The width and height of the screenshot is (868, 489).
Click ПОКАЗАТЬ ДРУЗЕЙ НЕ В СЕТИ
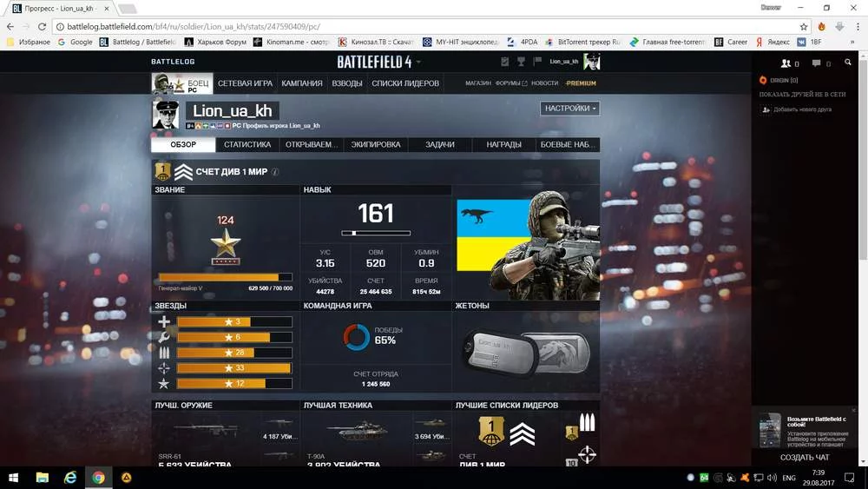[x=802, y=95]
